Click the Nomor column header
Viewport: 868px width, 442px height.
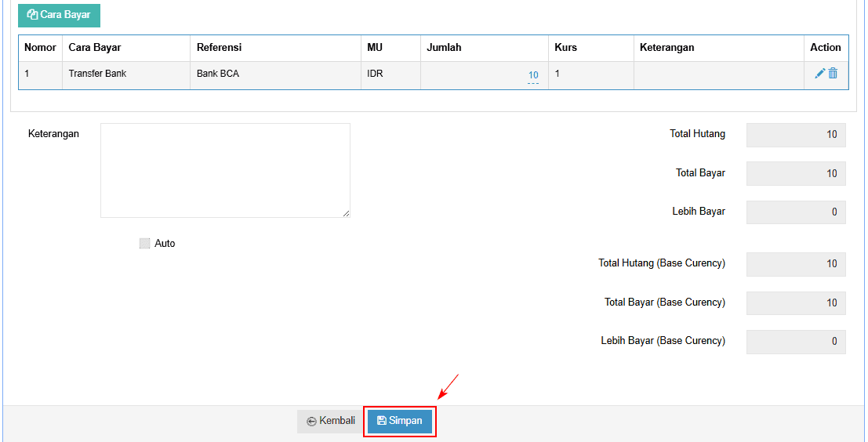[40, 48]
